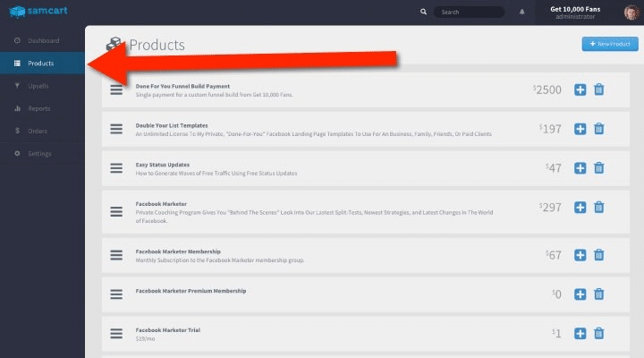644x358 pixels.
Task: Click into the Search field
Action: click(x=469, y=12)
